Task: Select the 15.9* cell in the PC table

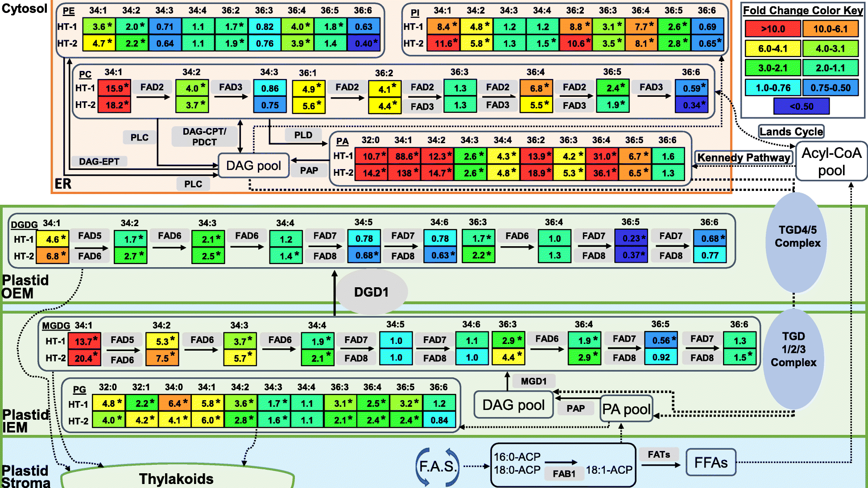Action: point(115,88)
